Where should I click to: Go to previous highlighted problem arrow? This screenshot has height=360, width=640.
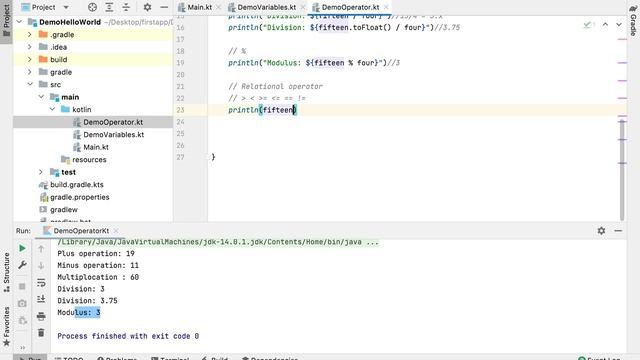click(x=605, y=24)
